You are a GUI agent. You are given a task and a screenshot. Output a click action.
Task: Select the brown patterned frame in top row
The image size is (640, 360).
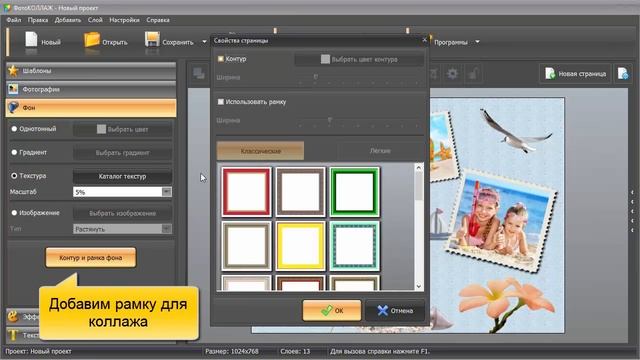click(x=300, y=192)
